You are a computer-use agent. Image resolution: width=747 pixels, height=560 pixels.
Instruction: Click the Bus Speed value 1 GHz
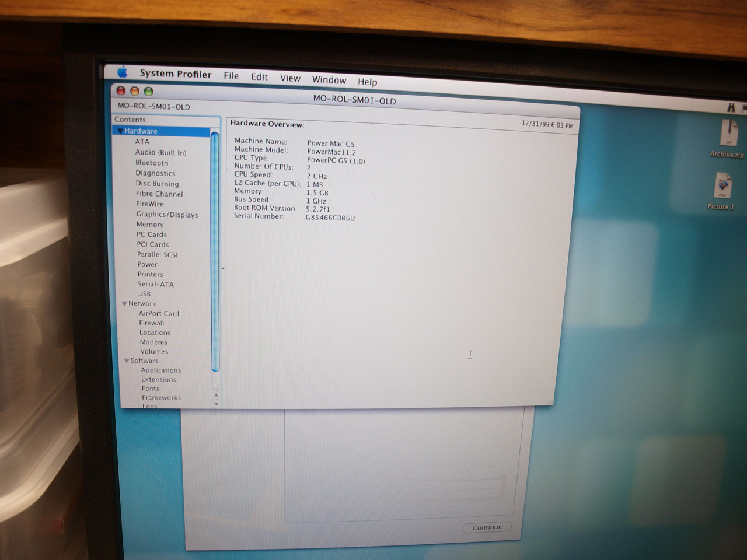316,201
